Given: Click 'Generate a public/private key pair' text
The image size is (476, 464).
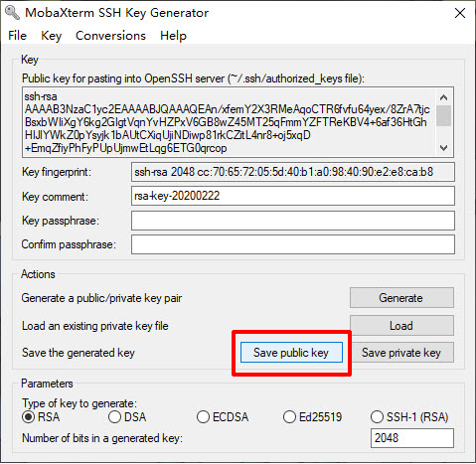Looking at the screenshot, I should coord(101,298).
